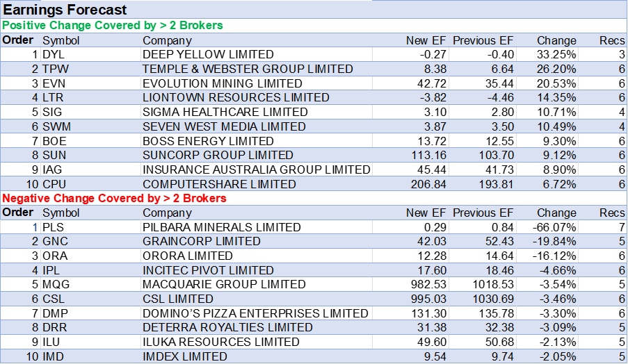The height and width of the screenshot is (364, 628).
Task: Click the Earnings Forecast title cell
Action: pyautogui.click(x=65, y=10)
